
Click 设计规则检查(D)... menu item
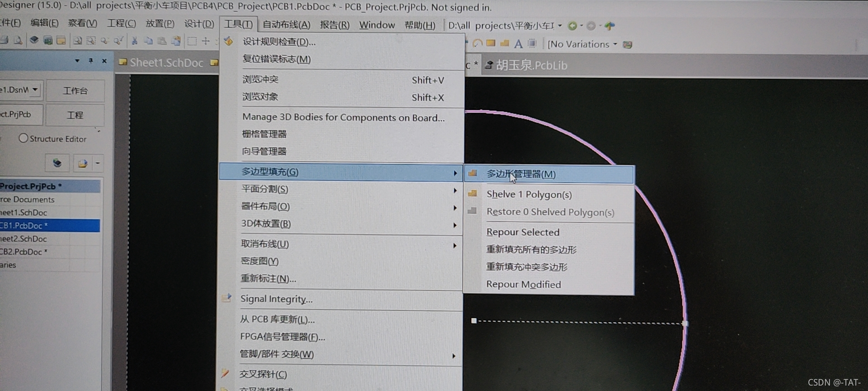coord(342,42)
